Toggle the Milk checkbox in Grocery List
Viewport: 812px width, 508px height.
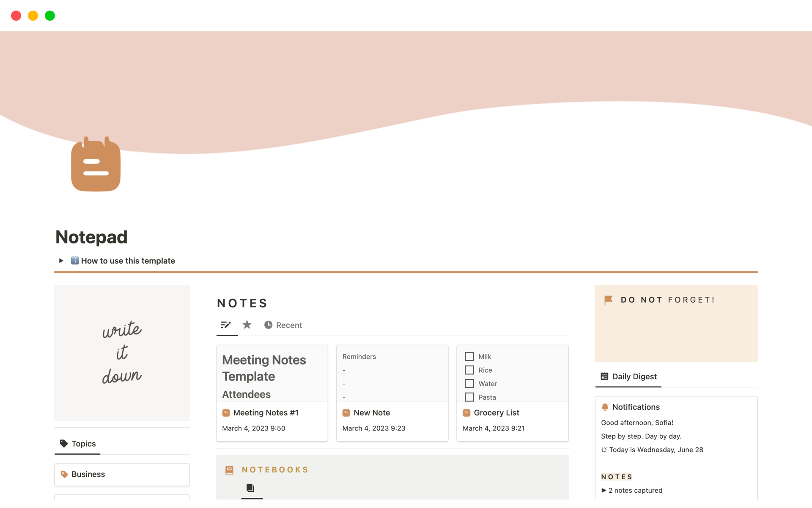point(469,356)
